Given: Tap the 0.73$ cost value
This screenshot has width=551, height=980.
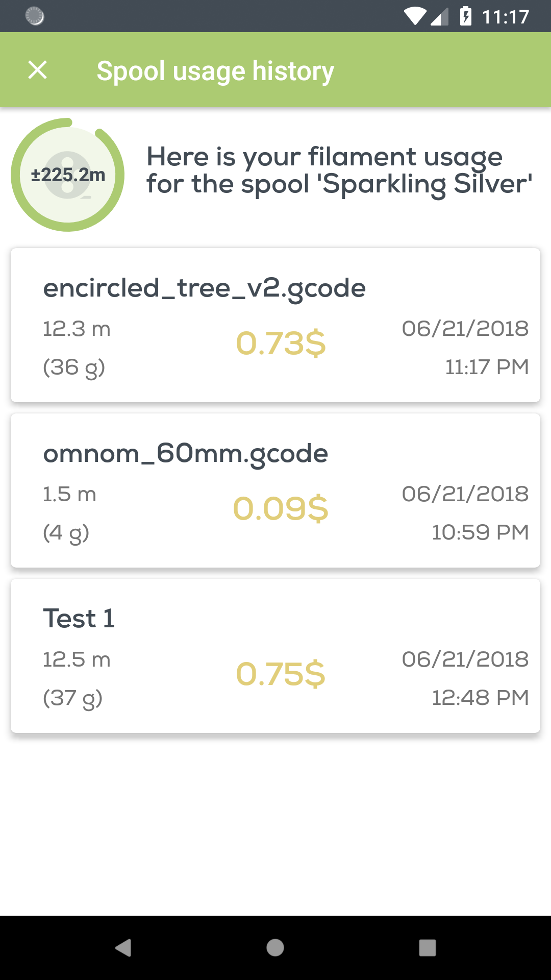Looking at the screenshot, I should pos(281,343).
